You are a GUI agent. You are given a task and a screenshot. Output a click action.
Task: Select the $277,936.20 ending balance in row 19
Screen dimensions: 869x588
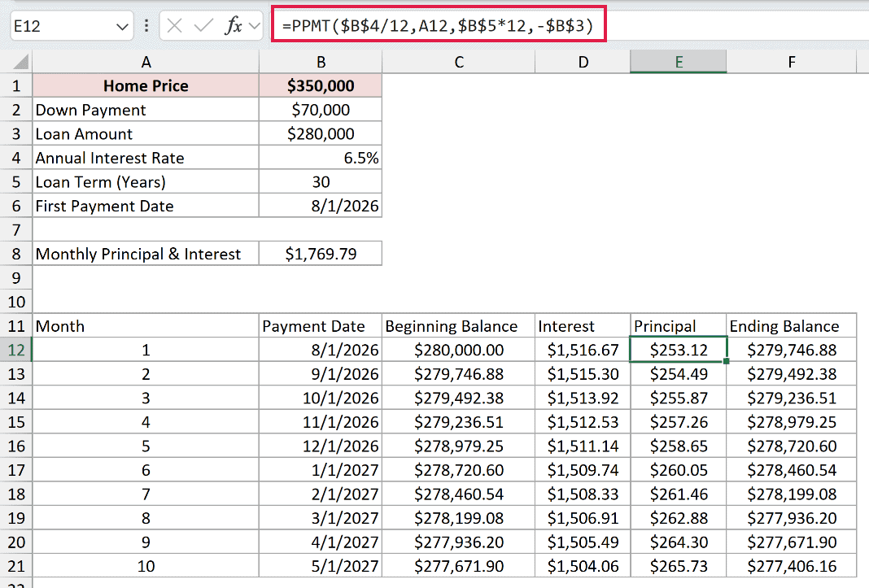pos(792,518)
